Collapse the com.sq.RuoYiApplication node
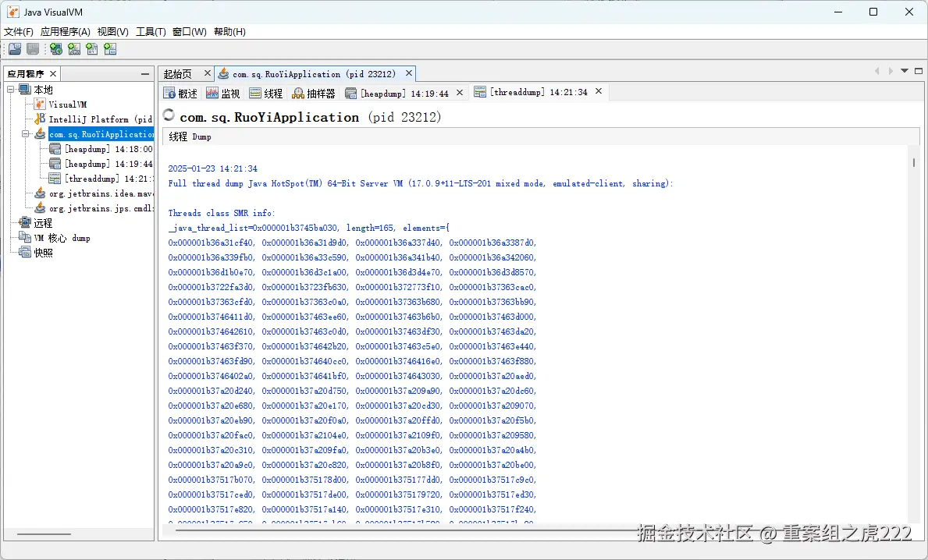Image resolution: width=928 pixels, height=560 pixels. click(27, 133)
